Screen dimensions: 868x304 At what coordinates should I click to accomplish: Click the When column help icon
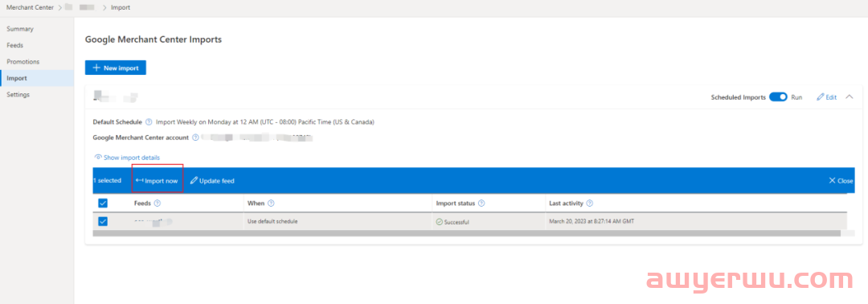[x=271, y=203]
